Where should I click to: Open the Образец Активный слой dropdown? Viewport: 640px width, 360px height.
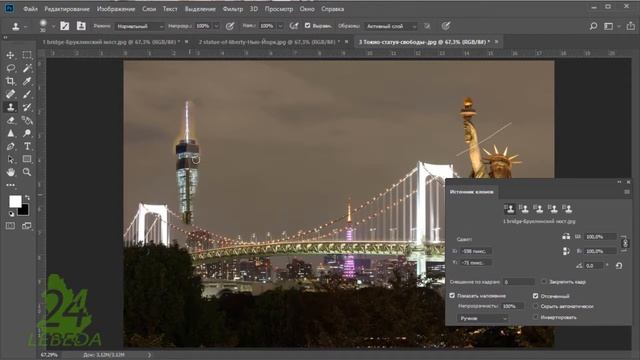point(391,26)
